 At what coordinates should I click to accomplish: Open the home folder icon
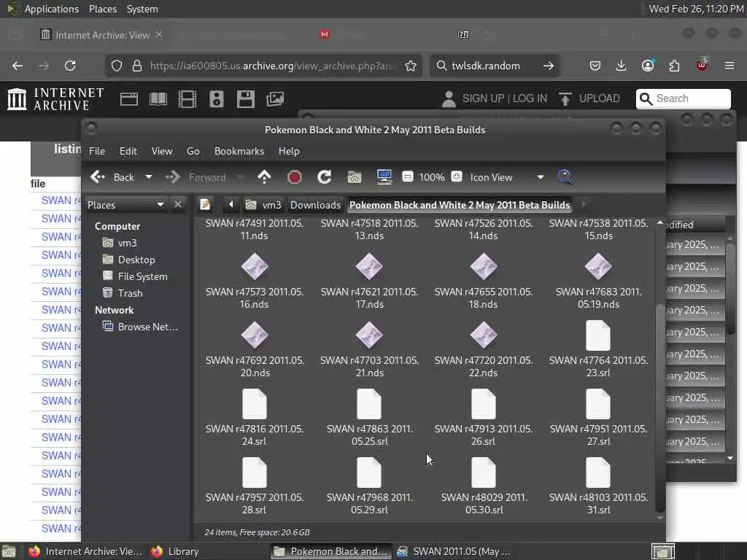(354, 177)
